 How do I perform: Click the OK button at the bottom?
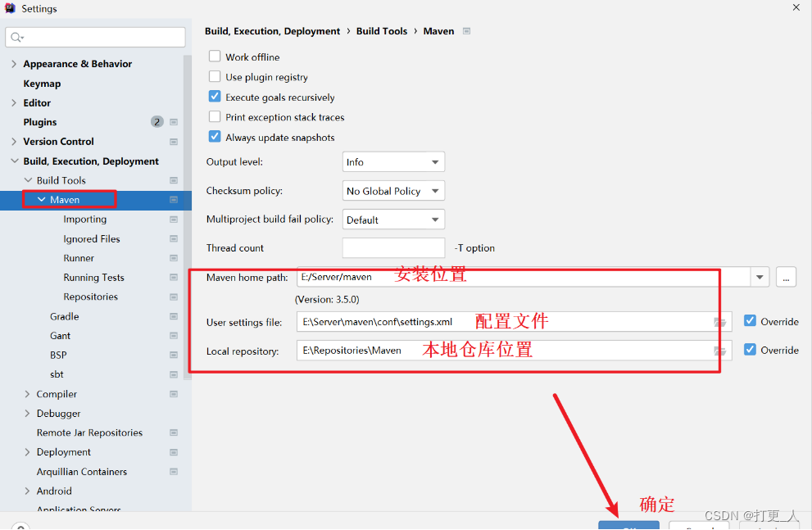point(628,525)
